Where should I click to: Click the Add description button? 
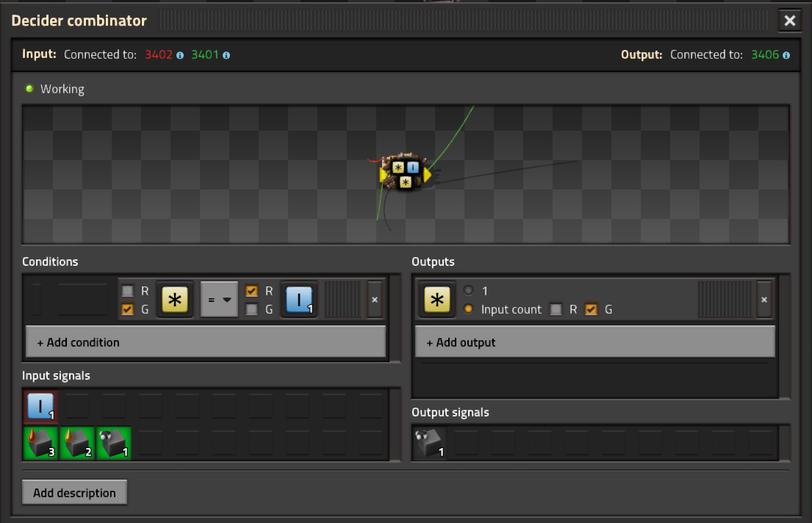click(74, 492)
